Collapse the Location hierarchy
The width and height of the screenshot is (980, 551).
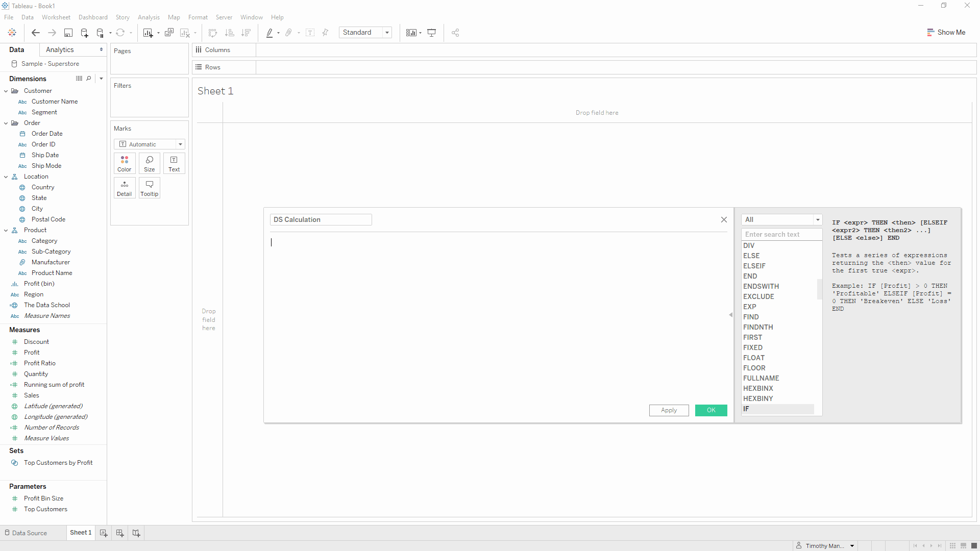pyautogui.click(x=6, y=177)
